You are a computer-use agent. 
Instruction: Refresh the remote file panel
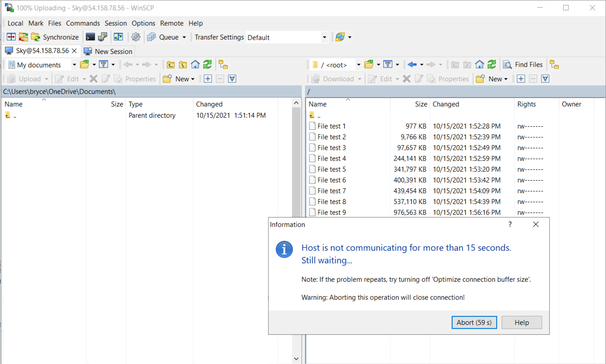pyautogui.click(x=492, y=64)
